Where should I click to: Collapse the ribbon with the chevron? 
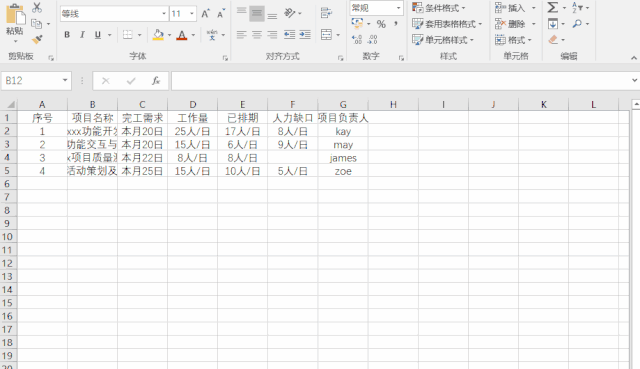click(x=633, y=58)
